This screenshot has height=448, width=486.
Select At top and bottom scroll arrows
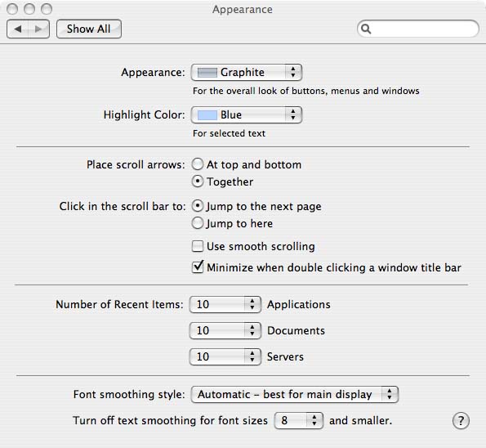coord(198,164)
